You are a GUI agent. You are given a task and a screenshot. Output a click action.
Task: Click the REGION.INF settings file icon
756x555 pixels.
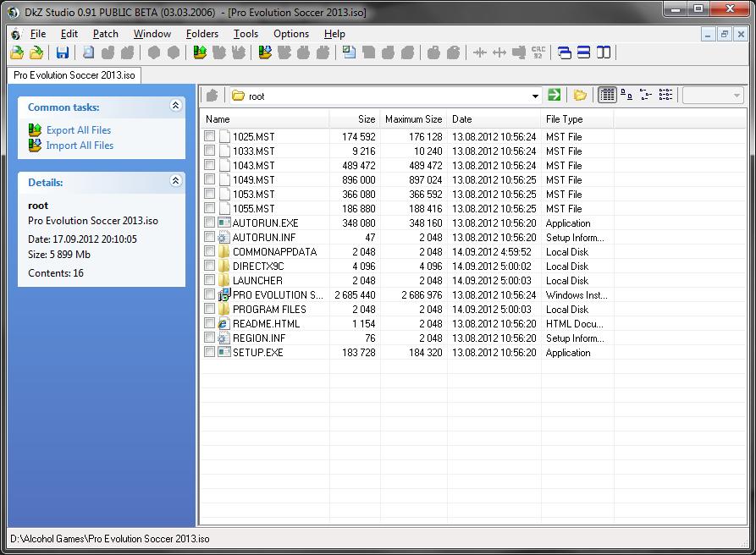[x=223, y=338]
